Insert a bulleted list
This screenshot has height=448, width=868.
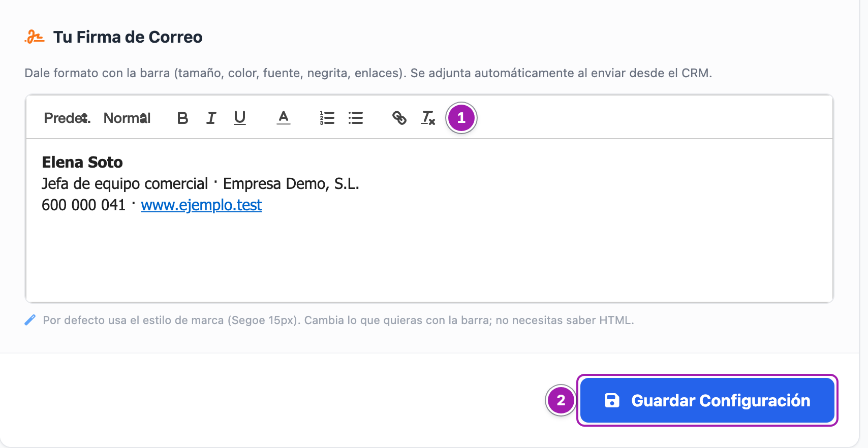click(356, 118)
